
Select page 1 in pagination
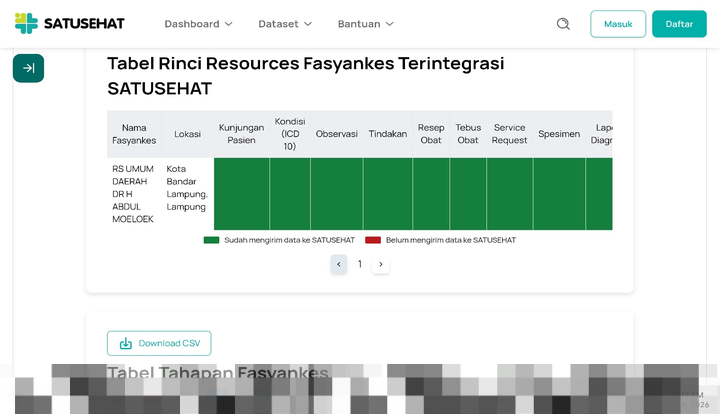pos(360,264)
